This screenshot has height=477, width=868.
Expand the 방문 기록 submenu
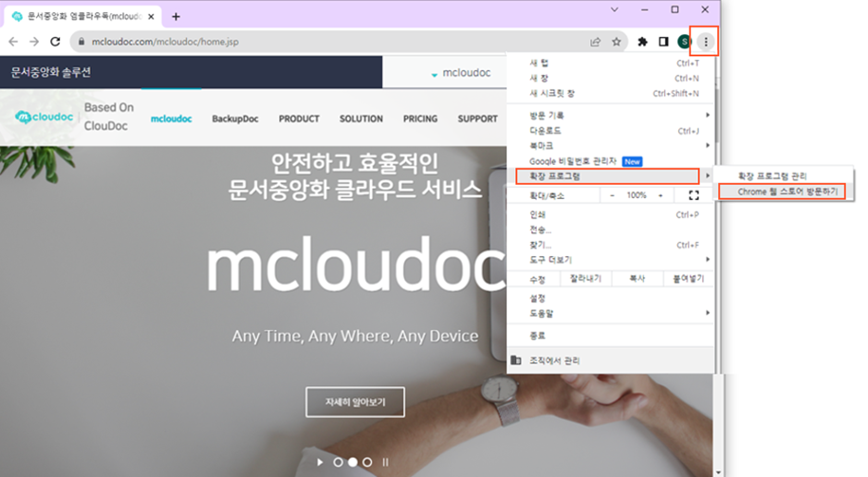click(611, 115)
